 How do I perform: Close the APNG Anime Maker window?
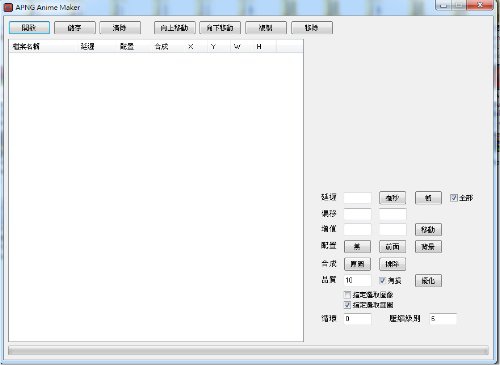(x=480, y=5)
